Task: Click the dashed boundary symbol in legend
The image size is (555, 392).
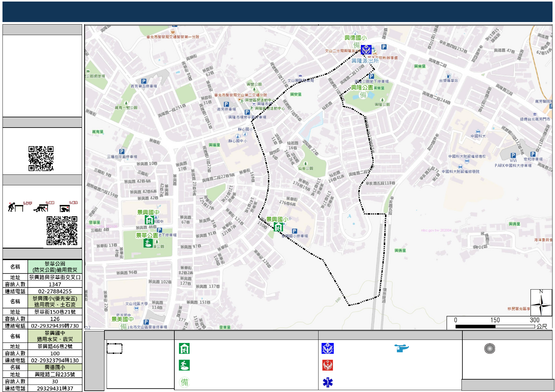Action: pyautogui.click(x=115, y=348)
